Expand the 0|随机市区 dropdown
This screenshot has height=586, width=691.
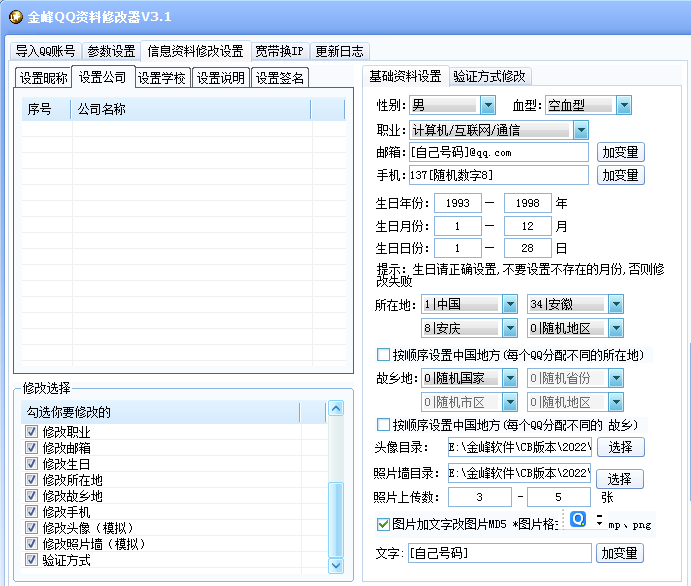click(510, 402)
